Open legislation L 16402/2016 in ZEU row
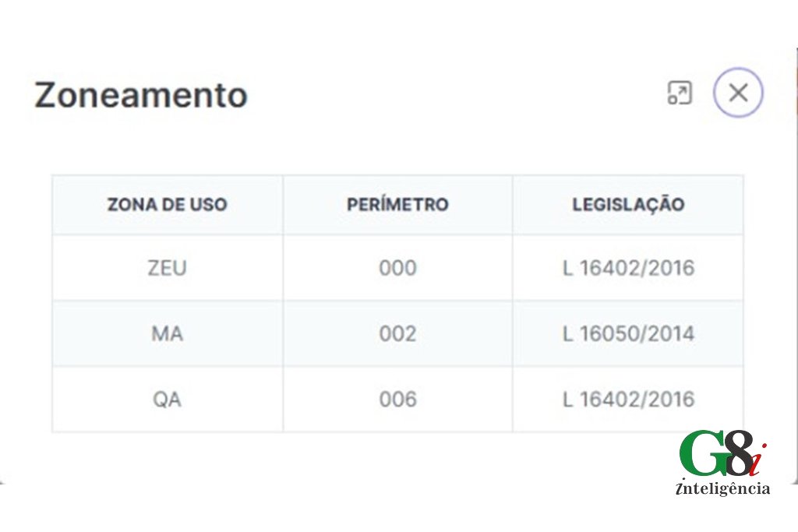The width and height of the screenshot is (798, 532). (628, 267)
